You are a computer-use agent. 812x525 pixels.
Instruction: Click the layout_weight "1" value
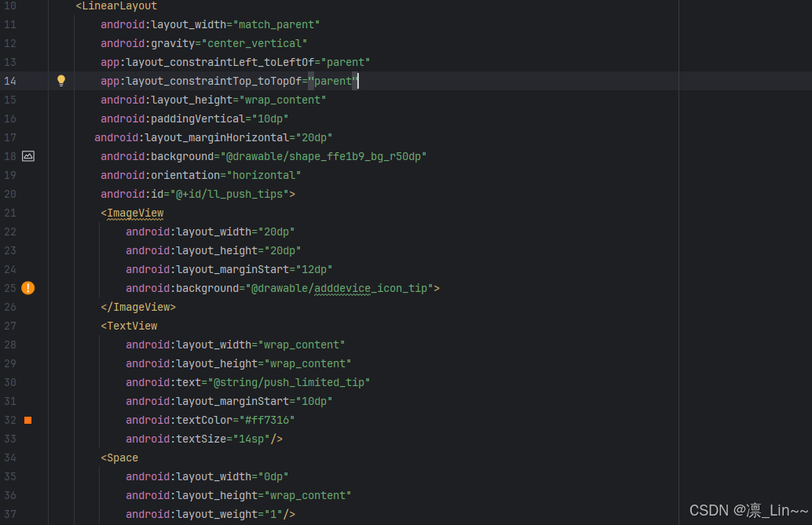(273, 515)
